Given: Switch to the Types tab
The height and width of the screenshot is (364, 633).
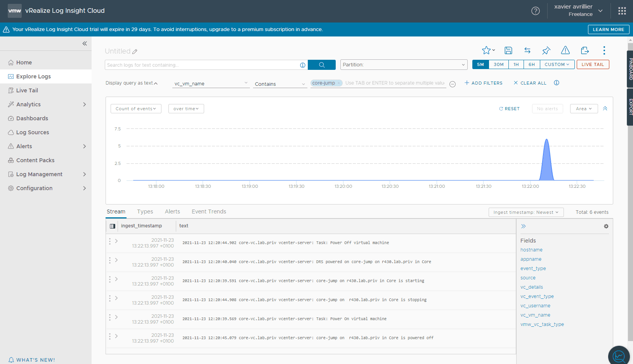Looking at the screenshot, I should (x=145, y=211).
